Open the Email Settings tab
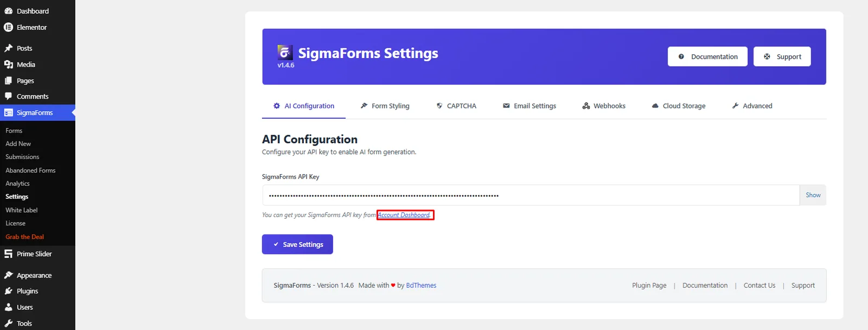Screen dimensions: 868x330 tap(529, 106)
